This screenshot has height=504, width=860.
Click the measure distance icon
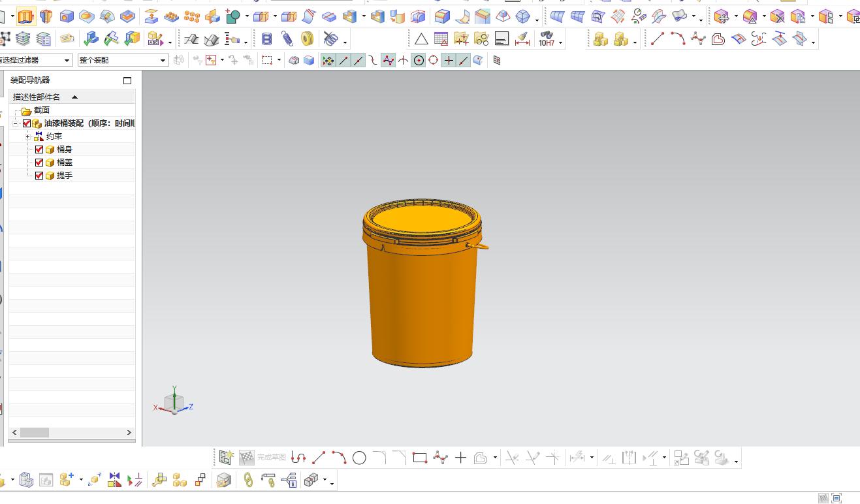pos(522,39)
